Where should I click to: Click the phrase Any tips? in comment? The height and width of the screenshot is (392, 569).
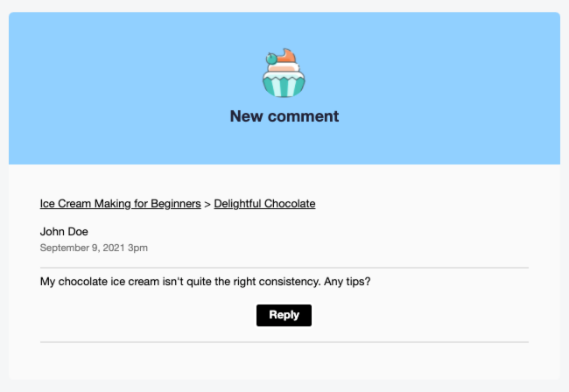[348, 282]
